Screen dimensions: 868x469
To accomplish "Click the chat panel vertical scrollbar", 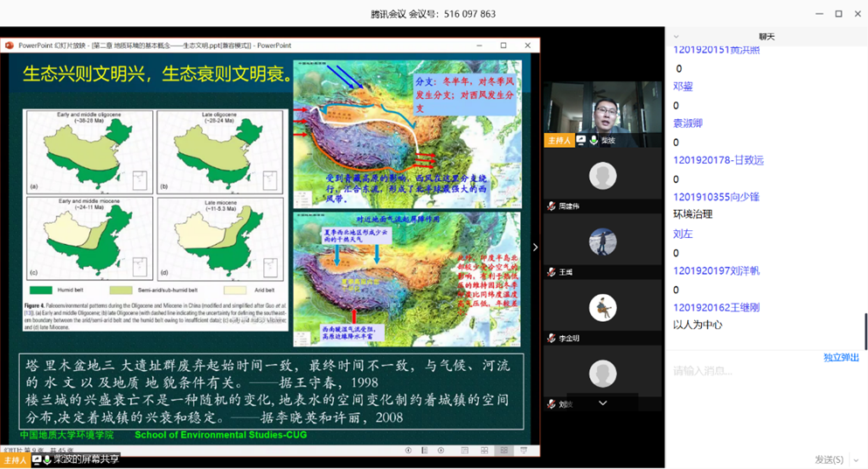I will point(865,332).
